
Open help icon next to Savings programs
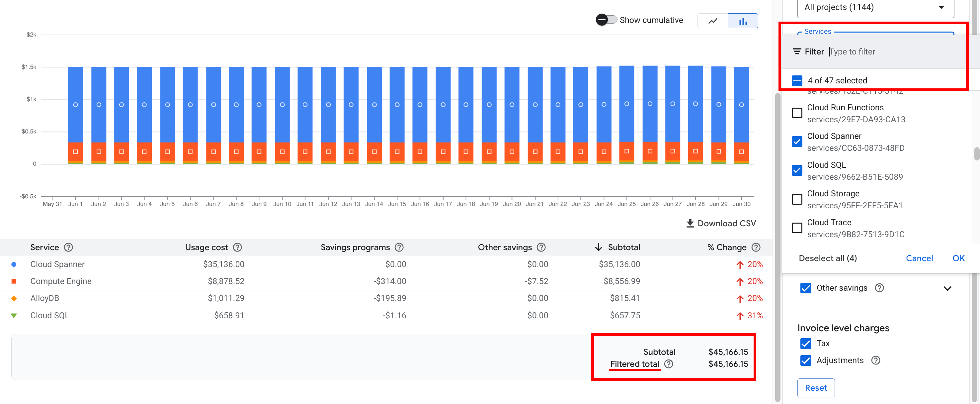tap(399, 247)
